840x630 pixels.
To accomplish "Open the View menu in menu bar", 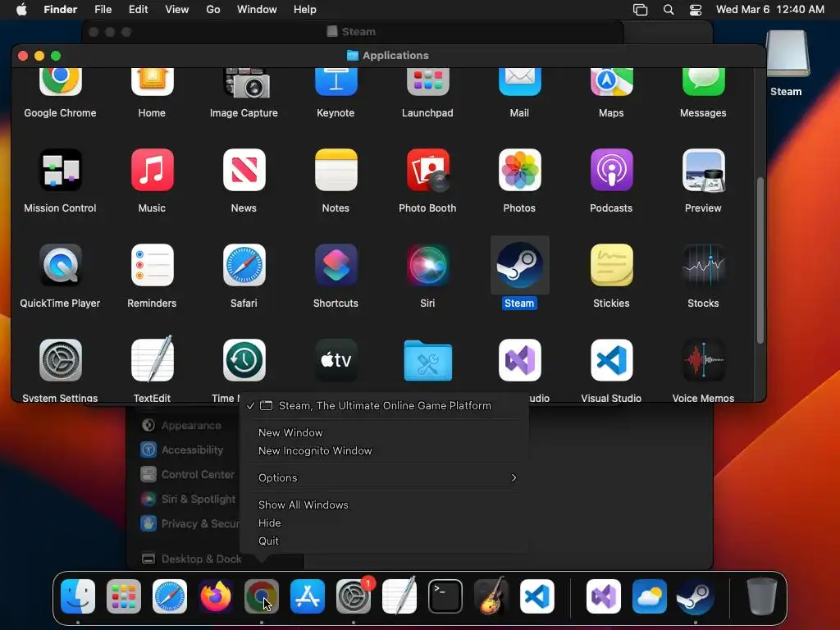I will pos(177,10).
